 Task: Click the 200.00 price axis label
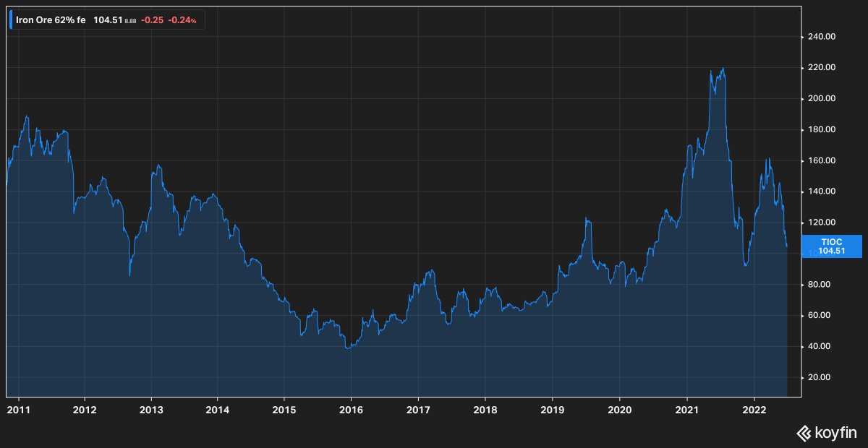[823, 98]
